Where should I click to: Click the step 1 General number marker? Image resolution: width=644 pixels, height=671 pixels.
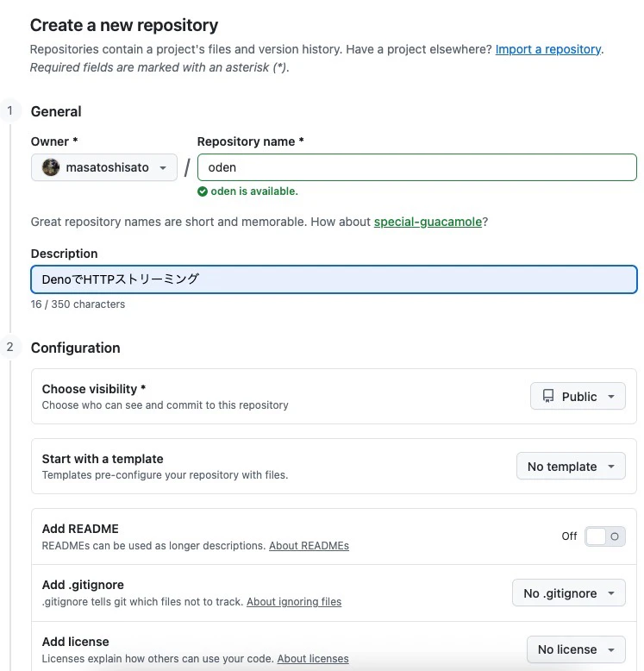10,110
